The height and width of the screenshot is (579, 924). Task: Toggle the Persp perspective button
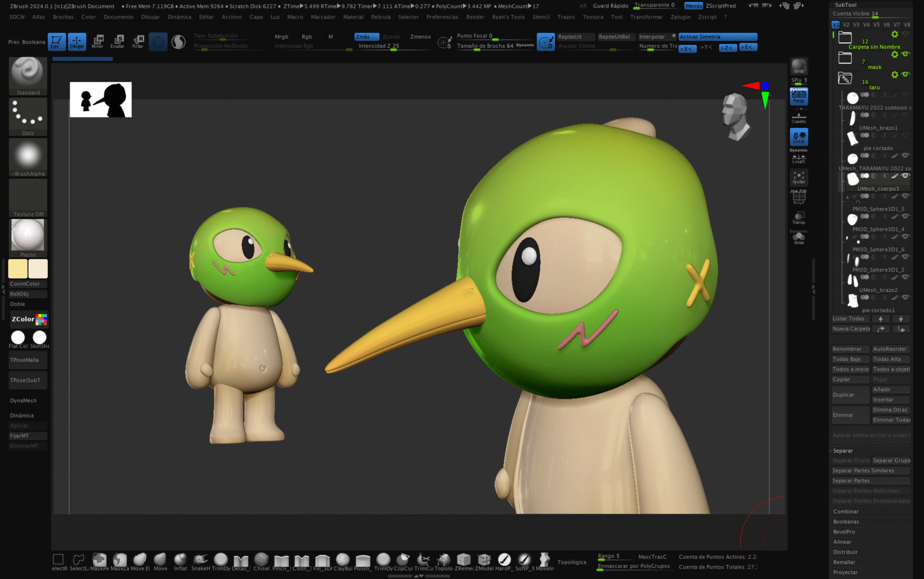click(798, 96)
